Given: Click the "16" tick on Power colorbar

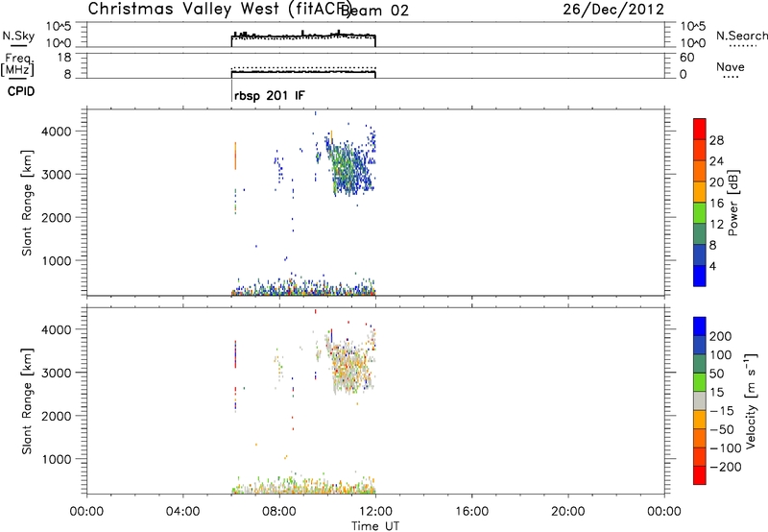Looking at the screenshot, I should coord(716,204).
